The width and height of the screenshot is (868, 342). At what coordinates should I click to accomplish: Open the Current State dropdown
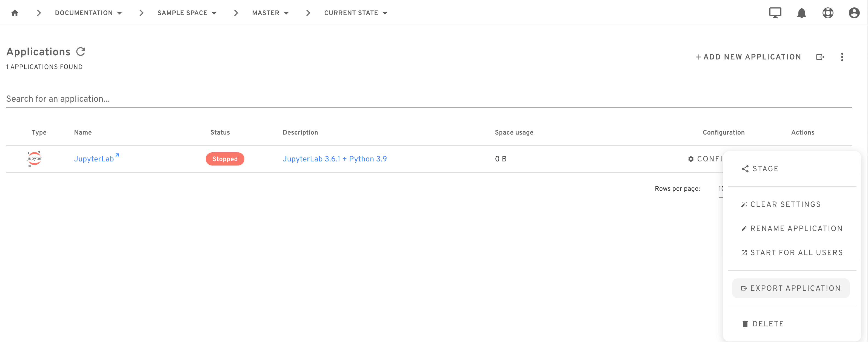coord(355,13)
